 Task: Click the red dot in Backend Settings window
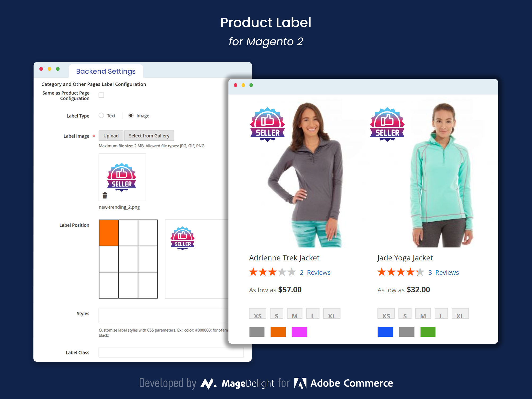pyautogui.click(x=41, y=69)
